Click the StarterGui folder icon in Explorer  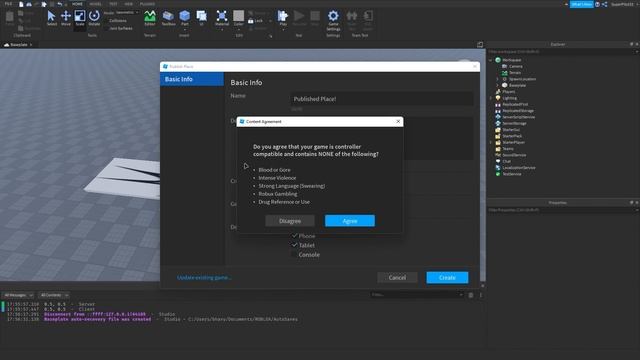[x=498, y=129]
